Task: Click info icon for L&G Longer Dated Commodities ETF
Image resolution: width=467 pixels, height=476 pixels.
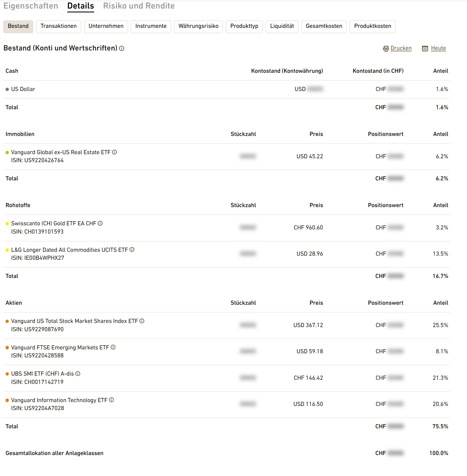Action: [x=132, y=250]
